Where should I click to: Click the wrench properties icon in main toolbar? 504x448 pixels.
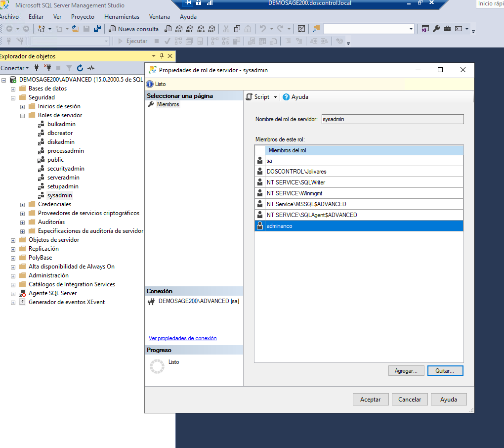pyautogui.click(x=436, y=29)
